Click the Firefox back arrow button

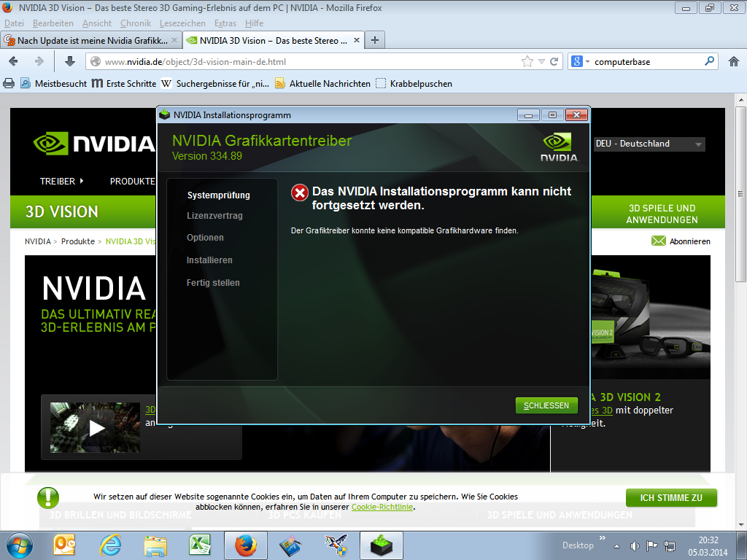click(14, 61)
